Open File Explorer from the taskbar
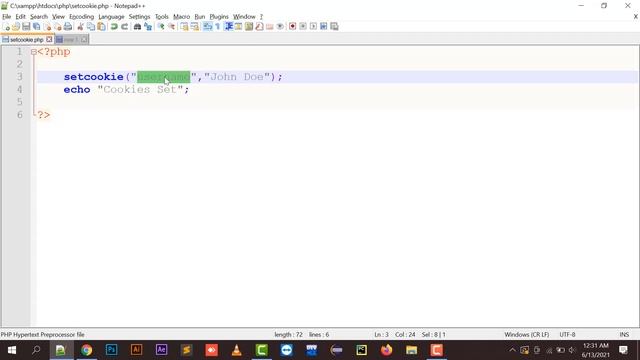The width and height of the screenshot is (640, 360). (411, 350)
